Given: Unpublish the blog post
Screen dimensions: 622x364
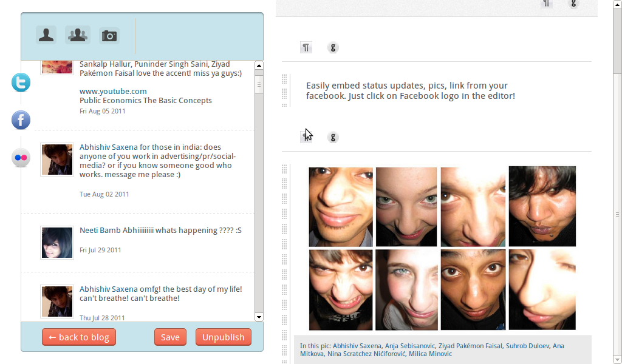Looking at the screenshot, I should tap(224, 337).
